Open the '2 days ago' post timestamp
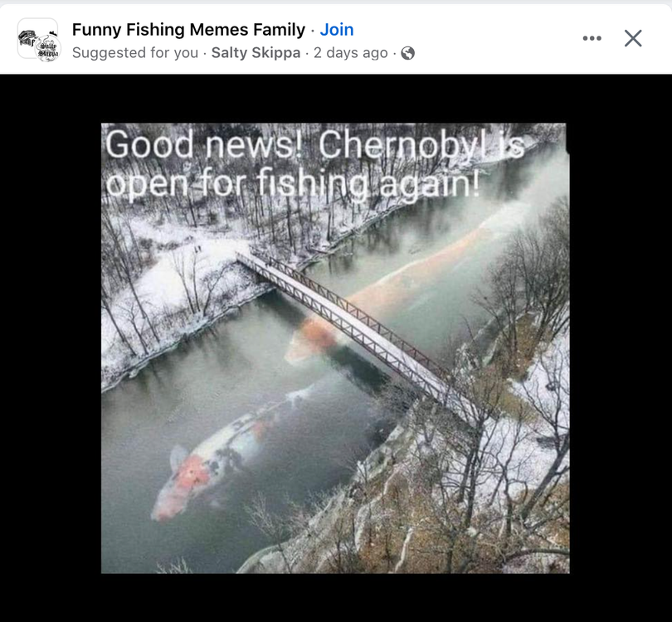This screenshot has height=622, width=672. [x=351, y=53]
